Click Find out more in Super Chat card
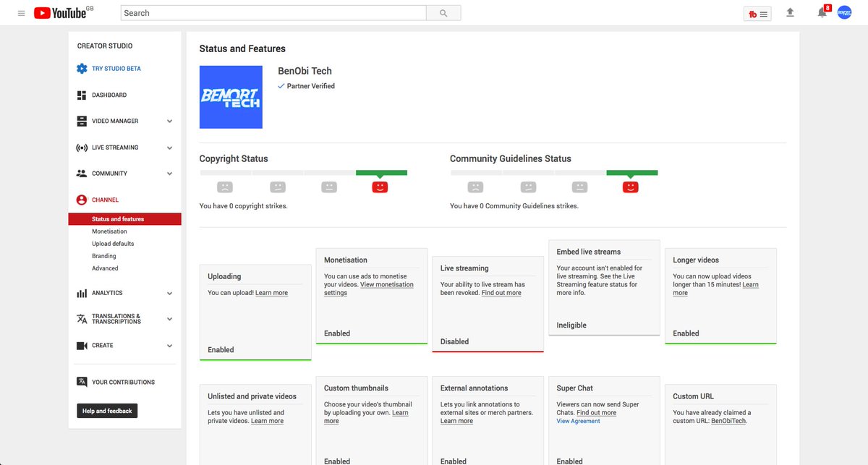This screenshot has height=465, width=868. tap(597, 413)
